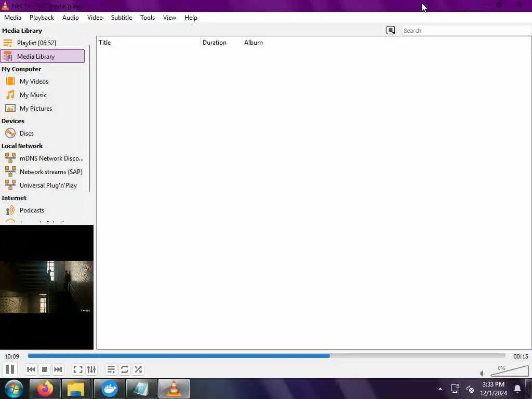Click the sidebar vertical scrollbar

point(89,118)
